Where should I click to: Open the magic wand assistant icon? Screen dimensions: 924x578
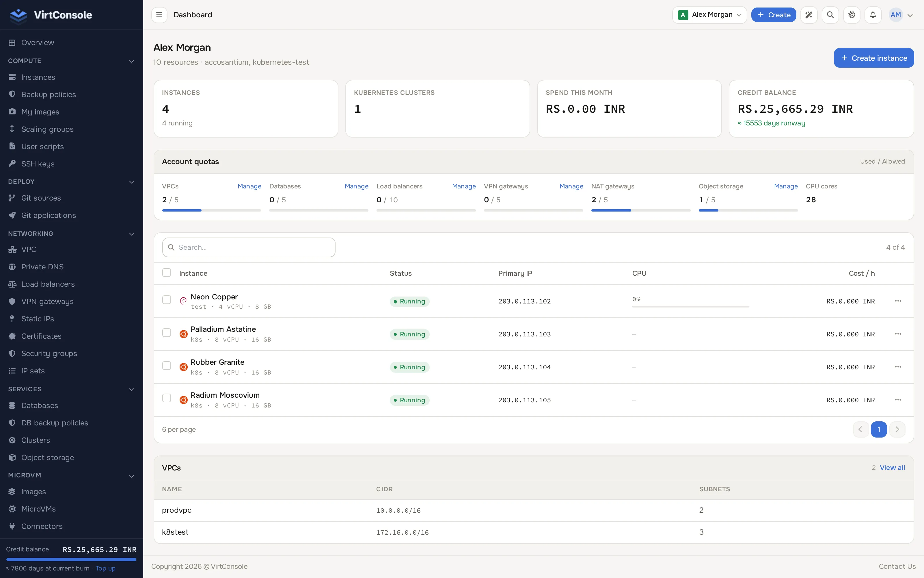click(809, 15)
